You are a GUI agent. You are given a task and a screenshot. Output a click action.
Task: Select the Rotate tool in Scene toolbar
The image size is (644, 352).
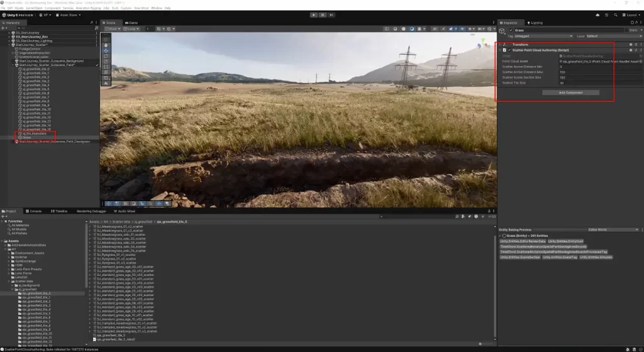tap(106, 56)
